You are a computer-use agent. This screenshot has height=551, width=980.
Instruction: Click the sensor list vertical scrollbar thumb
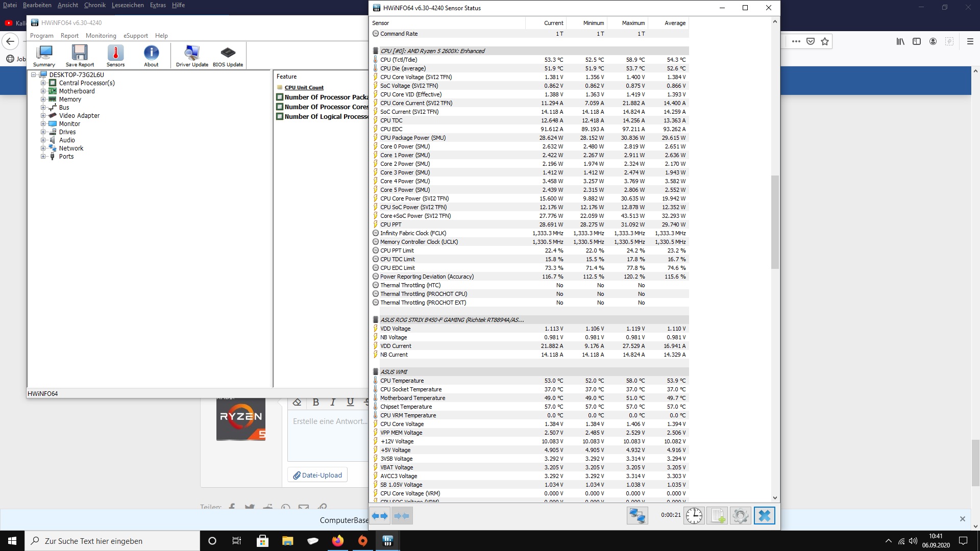coord(775,222)
